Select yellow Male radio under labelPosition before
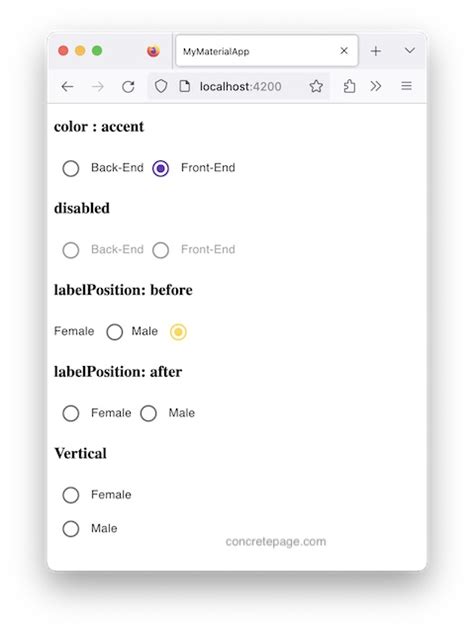474x633 pixels. coord(178,332)
